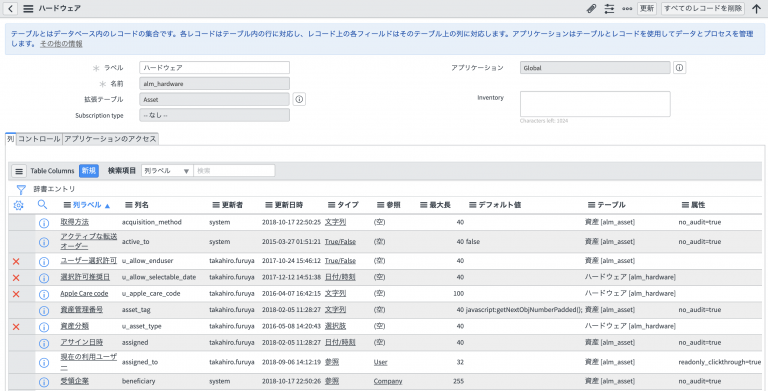Screen dimensions: 768x391
Task: Open the filter funnel icon
Action: point(21,189)
